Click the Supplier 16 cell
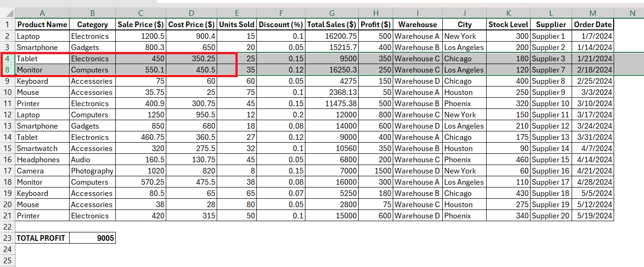Screen dimensions: 644x267 [551, 171]
